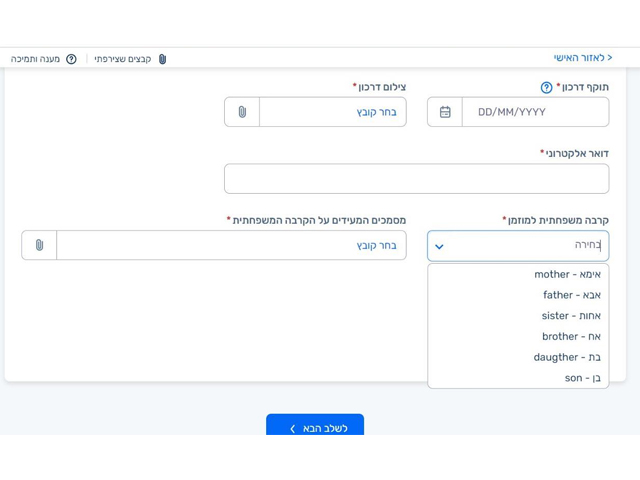The width and height of the screenshot is (640, 480).
Task: Pick 'אחות - sister' in the dropdown list
Action: tap(570, 316)
